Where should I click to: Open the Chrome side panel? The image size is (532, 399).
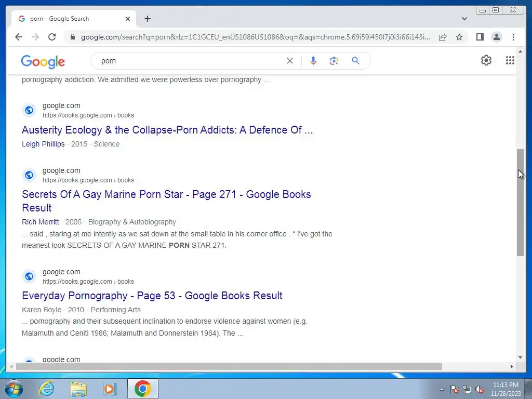coord(480,37)
